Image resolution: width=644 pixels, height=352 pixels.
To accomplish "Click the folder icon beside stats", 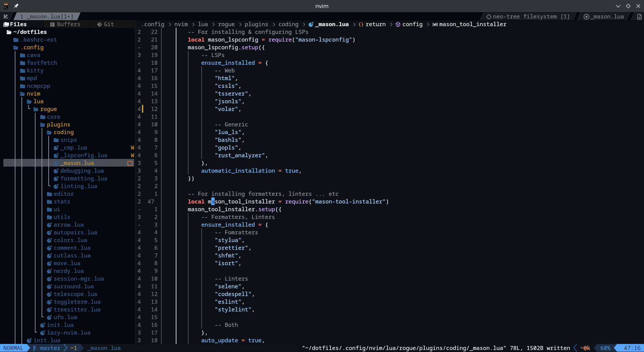I will (x=49, y=202).
